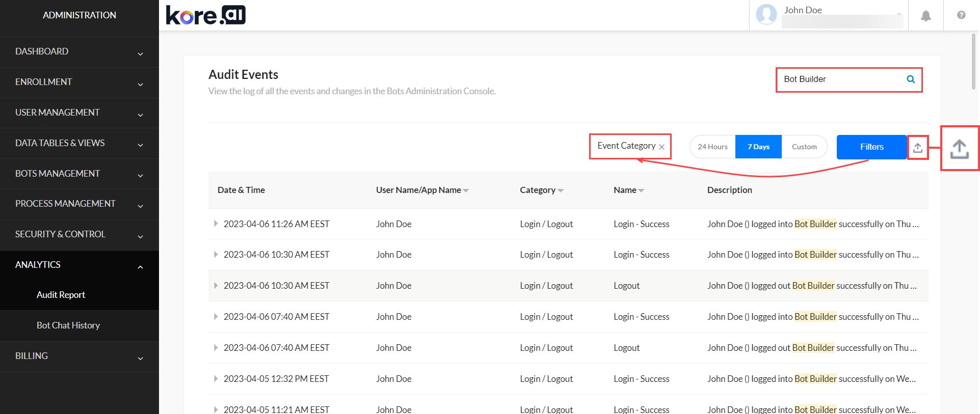
Task: Open the notifications bell
Action: (925, 16)
